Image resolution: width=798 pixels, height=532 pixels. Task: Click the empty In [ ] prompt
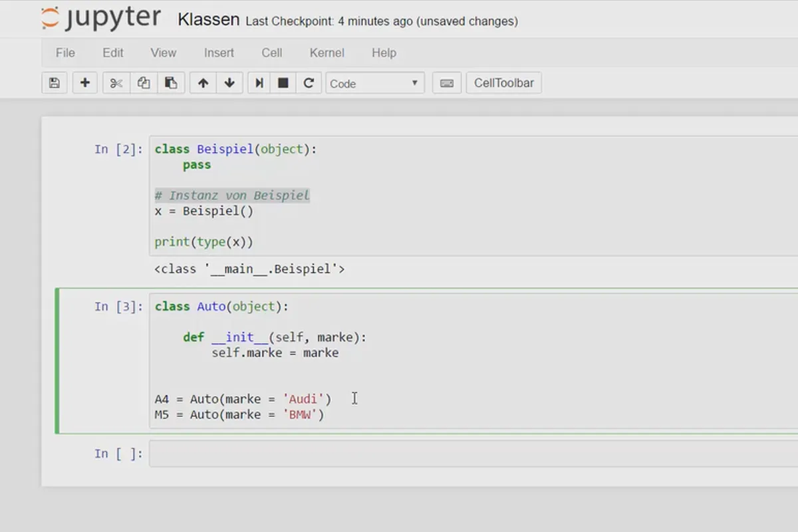pyautogui.click(x=118, y=454)
